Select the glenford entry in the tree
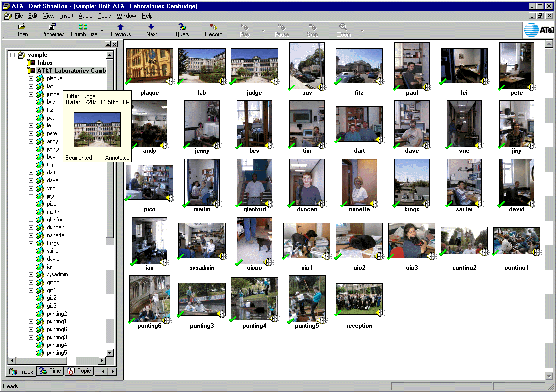Viewport: 556px width, 392px height. pyautogui.click(x=56, y=220)
